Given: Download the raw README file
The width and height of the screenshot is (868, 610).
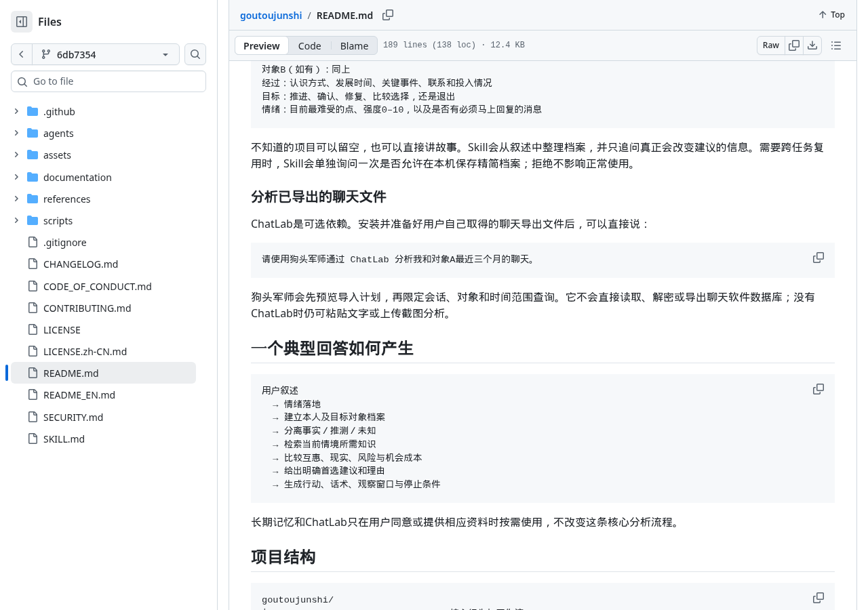Looking at the screenshot, I should point(812,45).
